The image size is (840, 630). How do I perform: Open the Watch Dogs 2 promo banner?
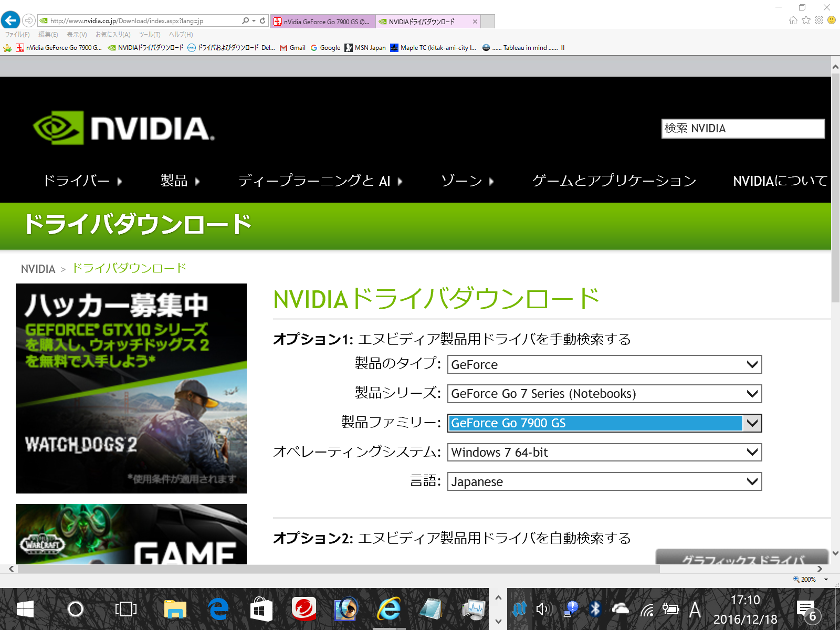(x=131, y=388)
